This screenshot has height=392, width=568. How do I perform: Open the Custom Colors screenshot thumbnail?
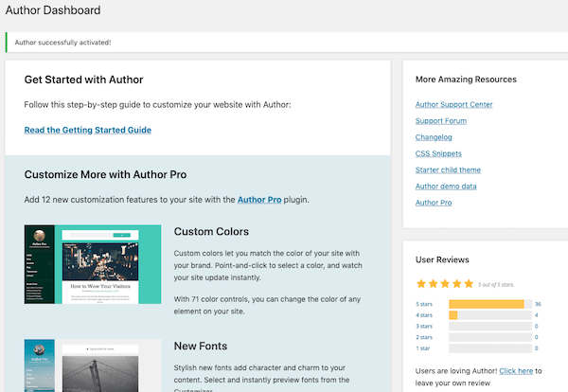coord(93,264)
